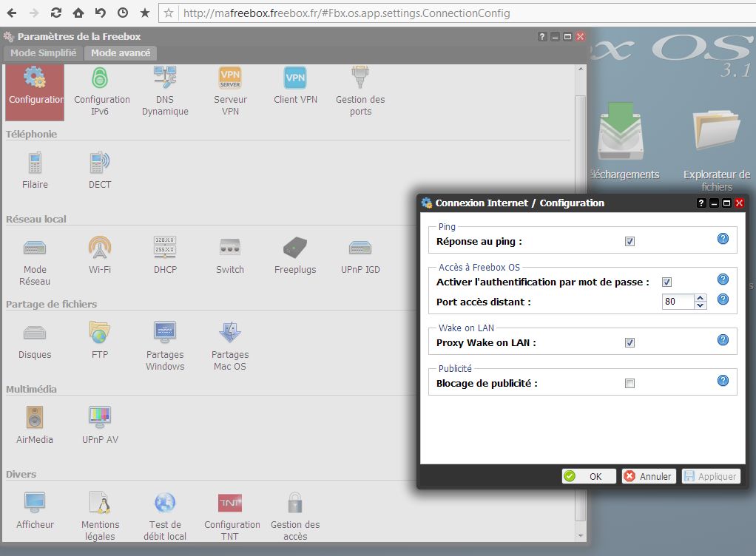Screen dimensions: 756x556
Task: Show help for Réponse au ping
Action: [723, 239]
